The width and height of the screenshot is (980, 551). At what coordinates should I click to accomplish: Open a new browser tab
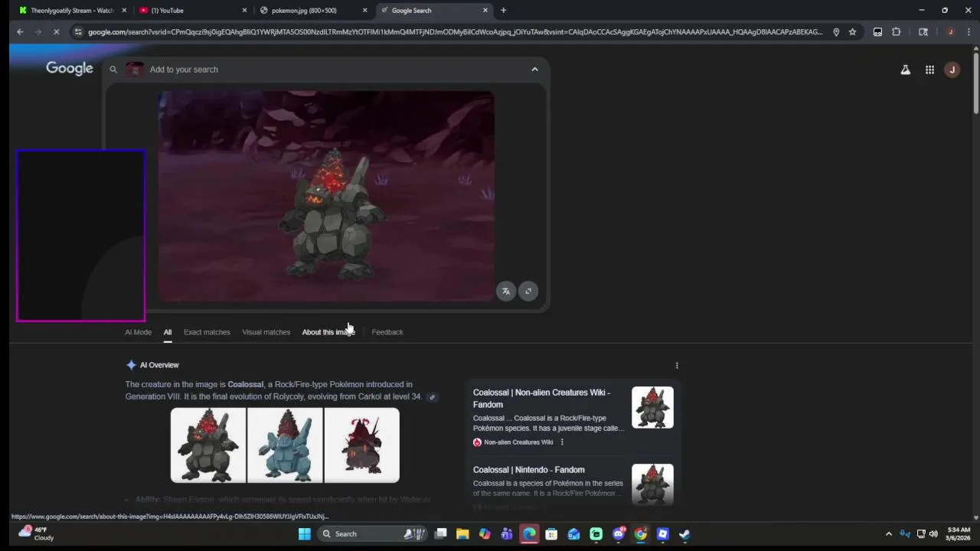[503, 11]
